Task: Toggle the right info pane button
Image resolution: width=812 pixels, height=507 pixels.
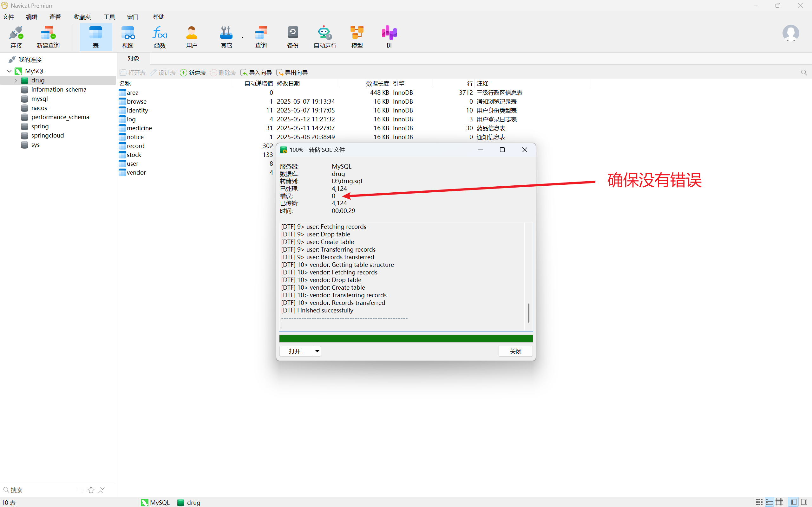Action: point(804,502)
